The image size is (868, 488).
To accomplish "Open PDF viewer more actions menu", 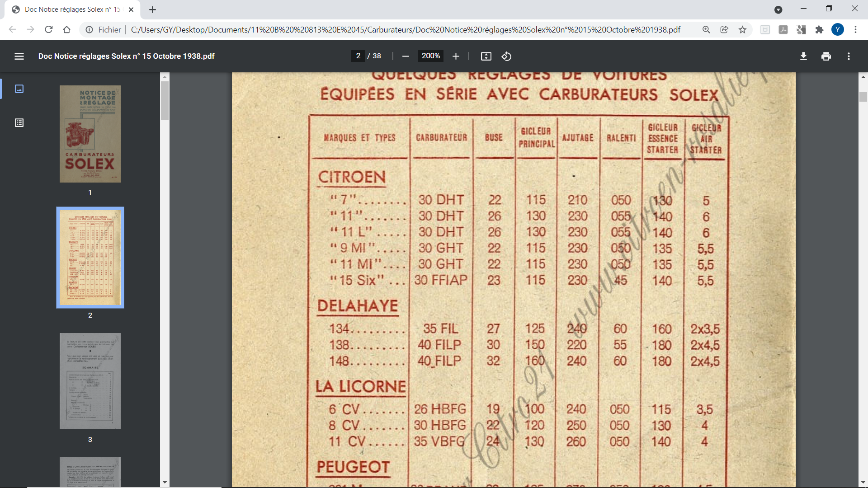I will [849, 56].
